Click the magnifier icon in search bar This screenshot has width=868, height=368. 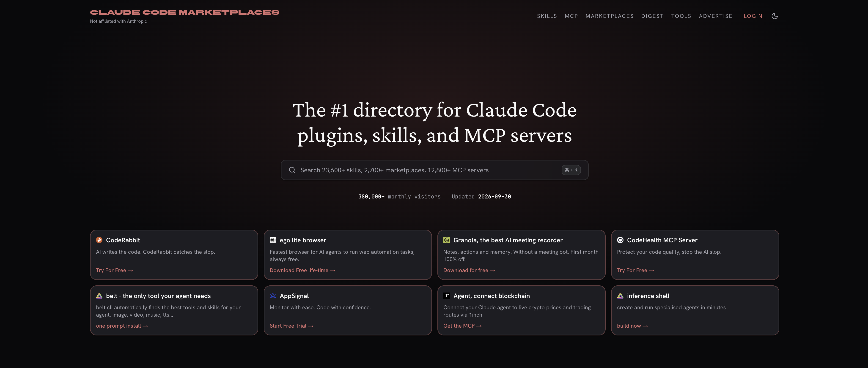click(292, 170)
